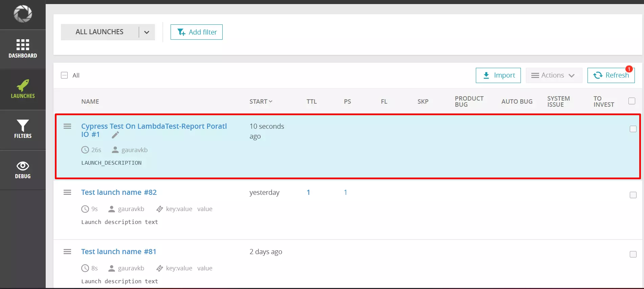The width and height of the screenshot is (644, 289).
Task: Click the Import button
Action: tap(498, 75)
